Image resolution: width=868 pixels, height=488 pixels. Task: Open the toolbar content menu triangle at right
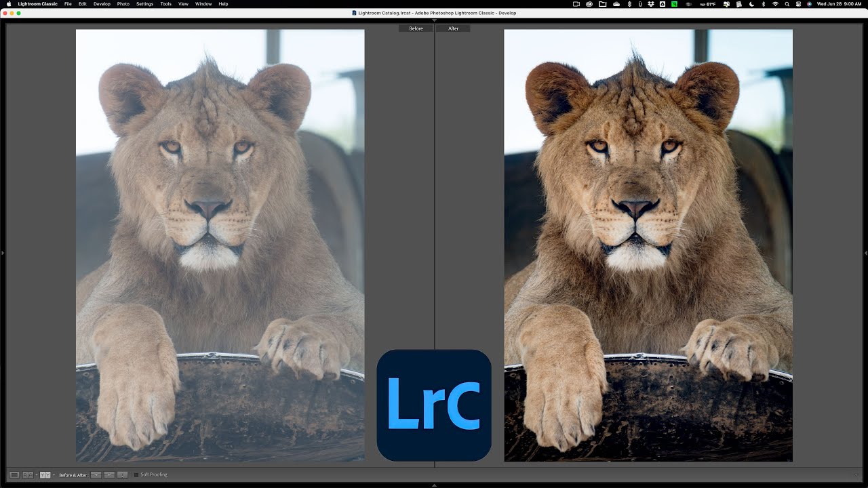tap(856, 474)
